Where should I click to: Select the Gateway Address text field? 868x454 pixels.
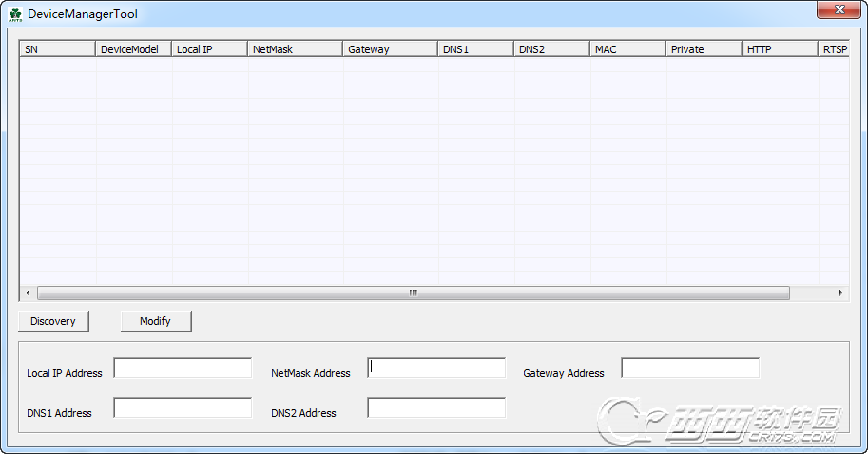pos(690,369)
